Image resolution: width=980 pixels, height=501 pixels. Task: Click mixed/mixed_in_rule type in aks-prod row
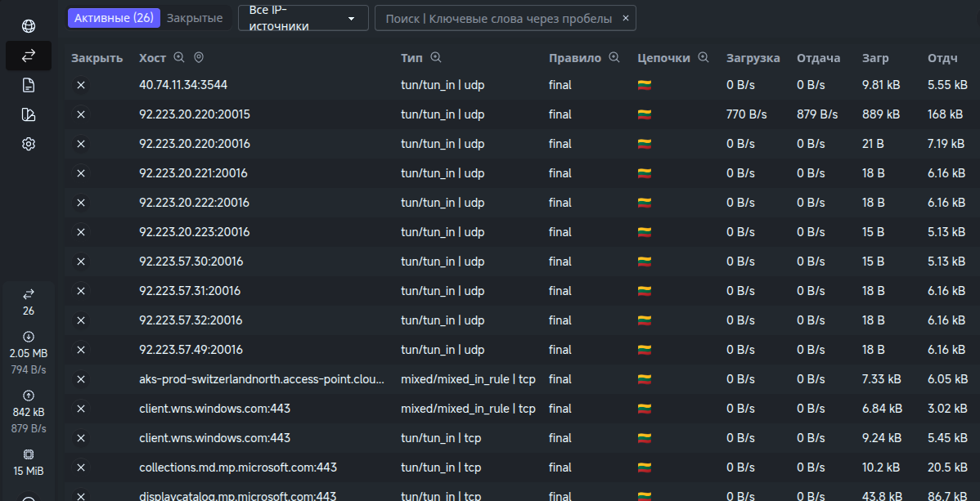[x=468, y=379]
